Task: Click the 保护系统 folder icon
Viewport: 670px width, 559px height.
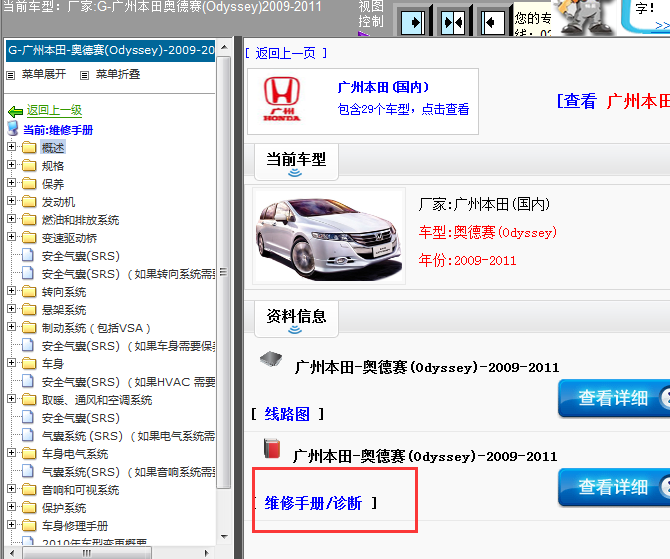Action: coord(29,507)
